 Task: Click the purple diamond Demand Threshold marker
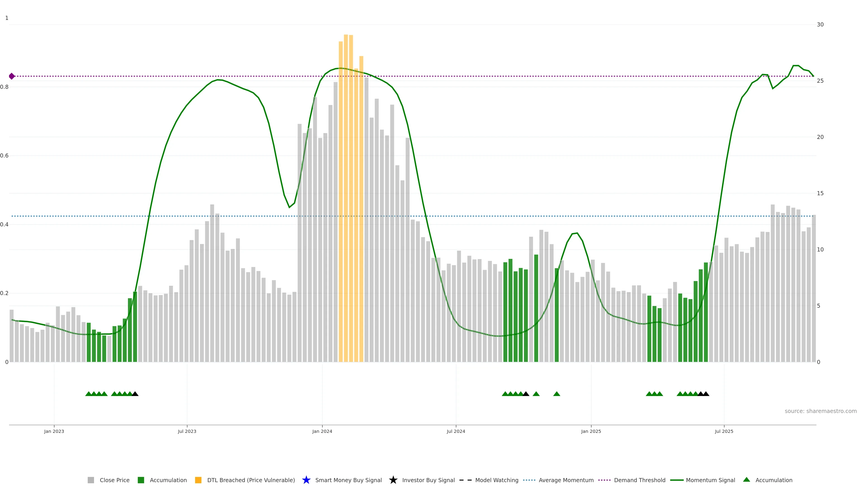click(x=12, y=76)
